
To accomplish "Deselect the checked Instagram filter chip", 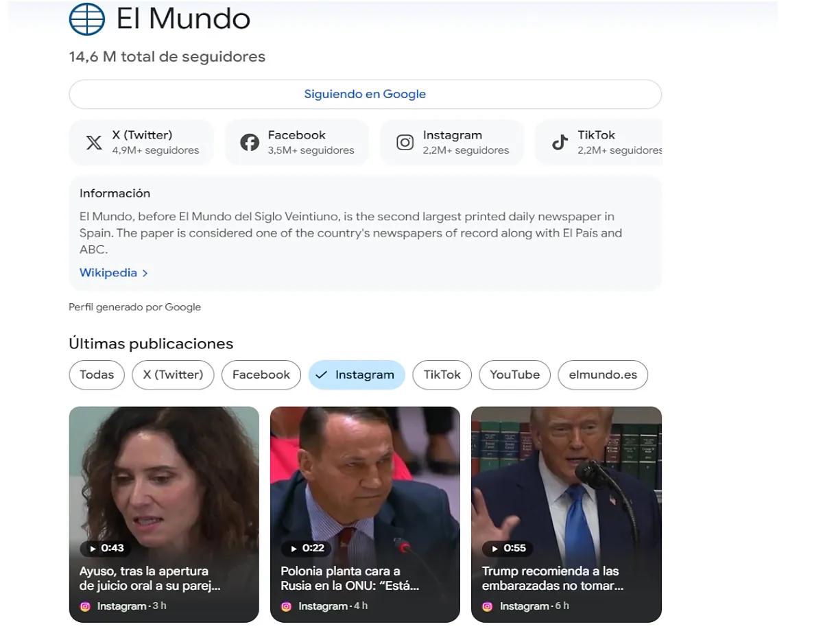I will coord(357,374).
